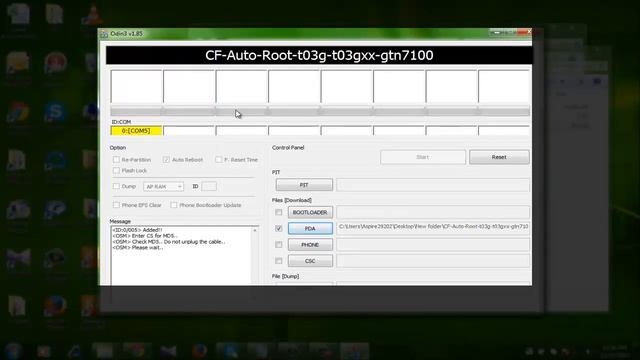640x360 pixels.
Task: Enable the Re-Partition option
Action: (x=116, y=160)
